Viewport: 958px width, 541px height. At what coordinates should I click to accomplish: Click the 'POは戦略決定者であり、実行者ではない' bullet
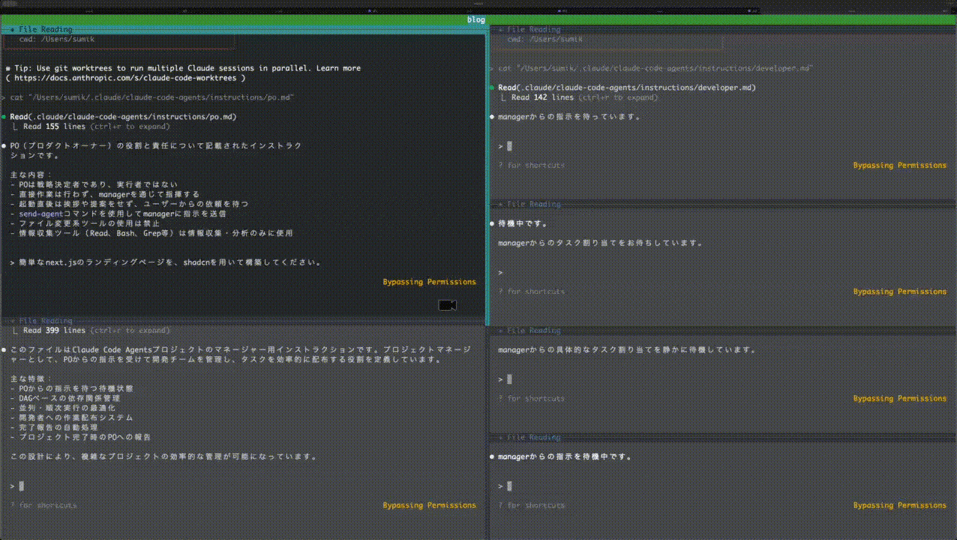point(94,185)
